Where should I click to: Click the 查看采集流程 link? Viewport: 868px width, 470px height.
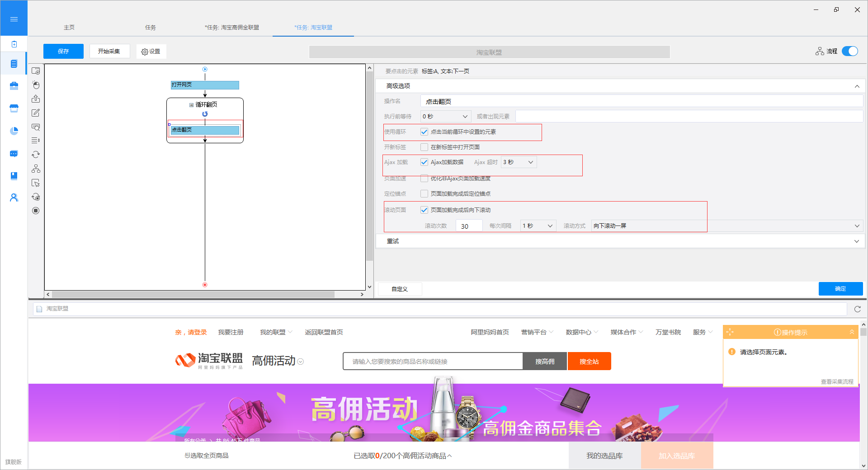837,382
